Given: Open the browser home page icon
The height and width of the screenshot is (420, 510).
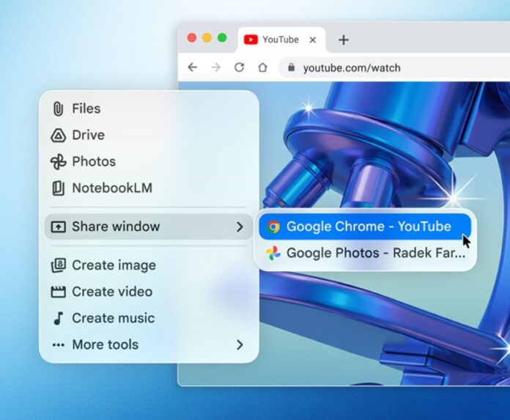Looking at the screenshot, I should click(x=262, y=67).
